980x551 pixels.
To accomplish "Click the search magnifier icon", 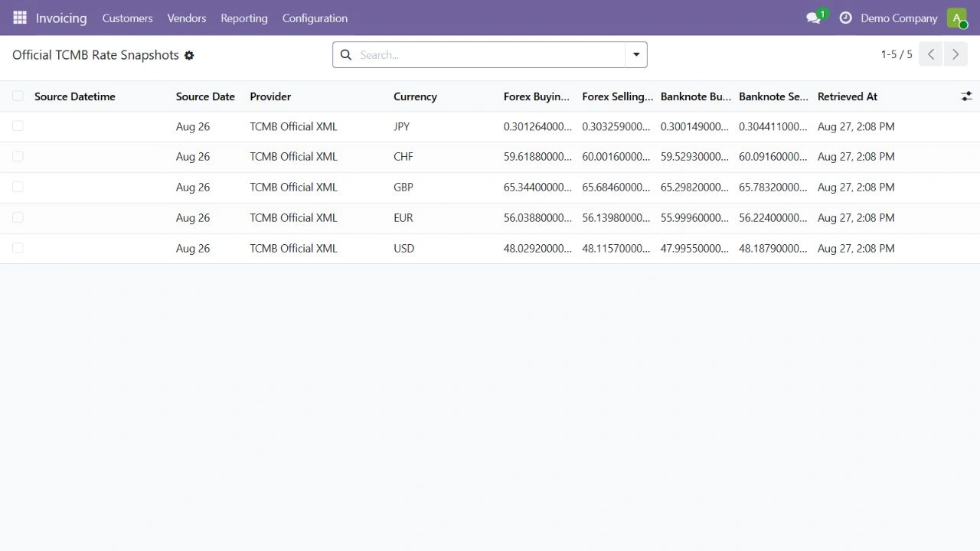I will pyautogui.click(x=346, y=55).
